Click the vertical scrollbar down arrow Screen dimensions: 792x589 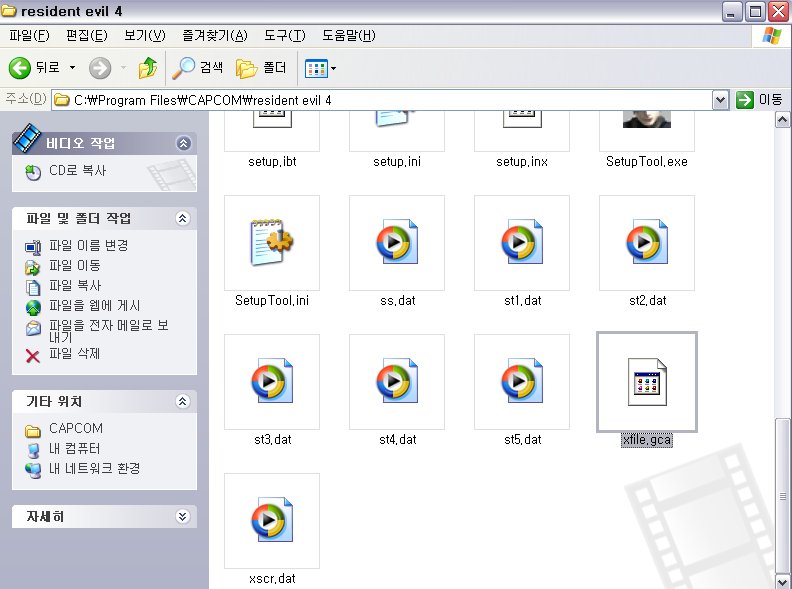click(x=782, y=581)
